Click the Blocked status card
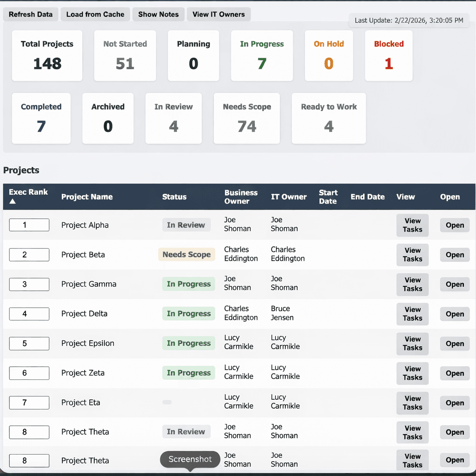Viewport: 476px width, 476px height. tap(389, 55)
